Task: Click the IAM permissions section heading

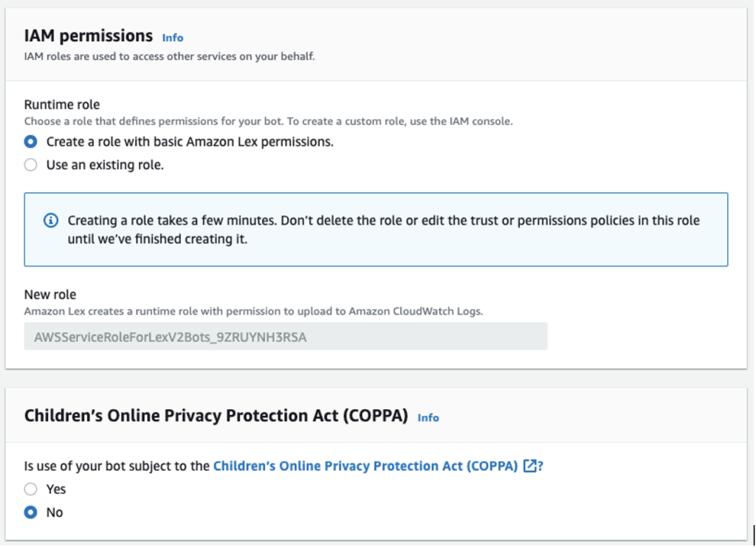Action: [89, 35]
